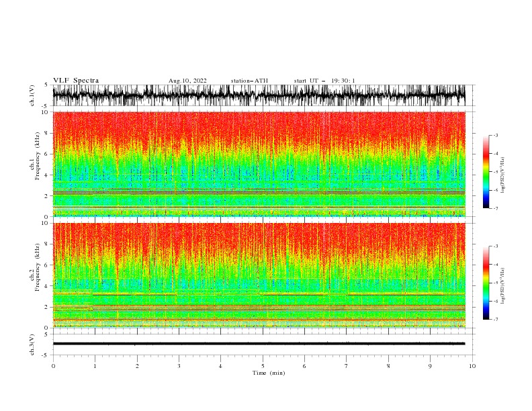Image resolution: width=532 pixels, height=411 pixels.
Task: Click the 'ch.3(V)' axis label
Action: [x=32, y=345]
